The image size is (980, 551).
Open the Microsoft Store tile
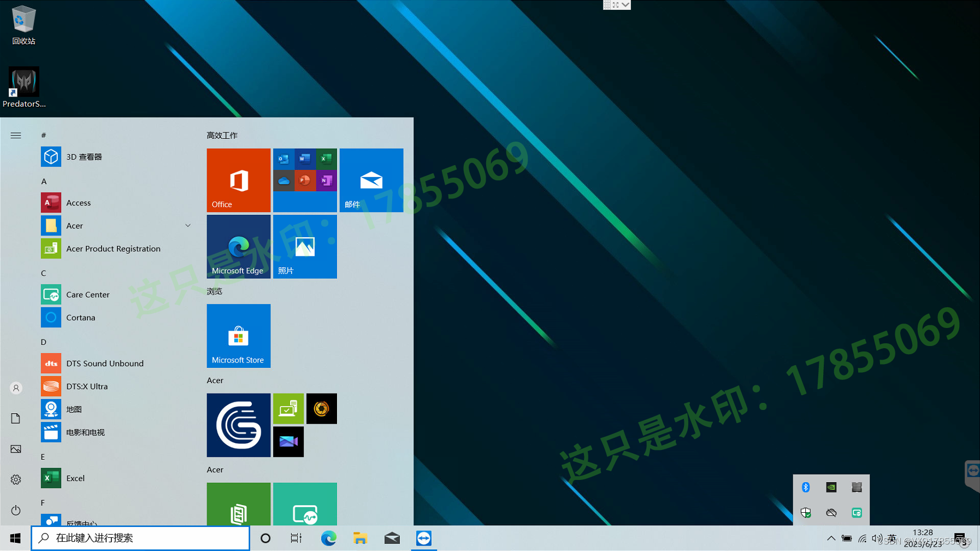coord(239,336)
